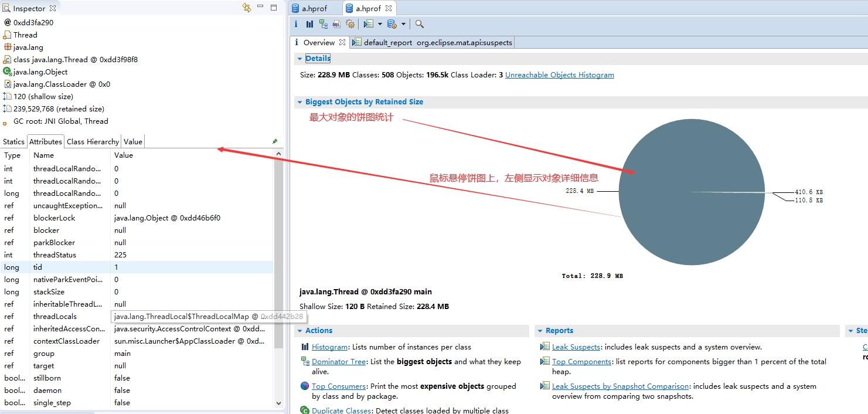Viewport: 868px width, 414px height.
Task: Open the Histogram toolbar icon
Action: [x=309, y=24]
